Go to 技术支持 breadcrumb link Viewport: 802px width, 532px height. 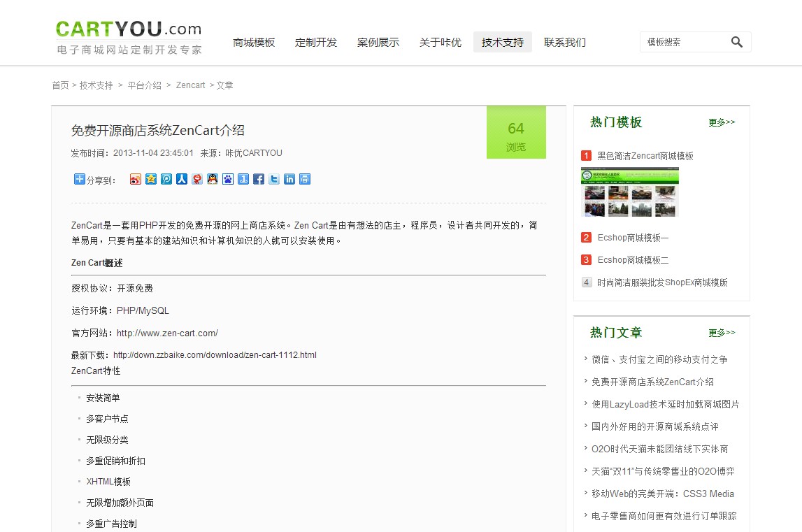(96, 85)
